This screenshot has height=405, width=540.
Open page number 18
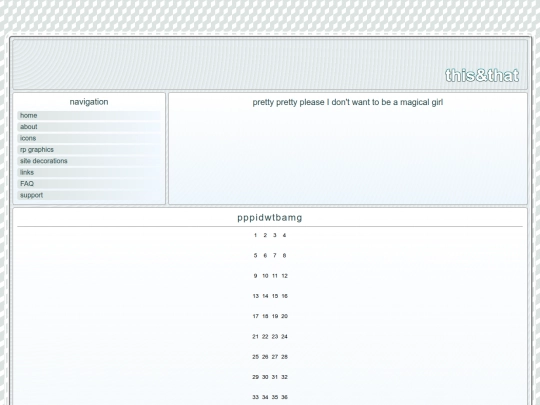tap(265, 316)
